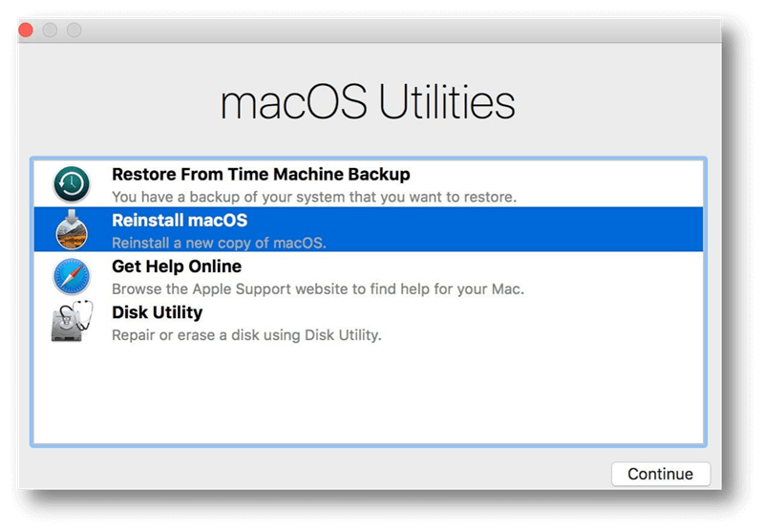Click the empty window title bar
The width and height of the screenshot is (764, 532).
coord(382,31)
